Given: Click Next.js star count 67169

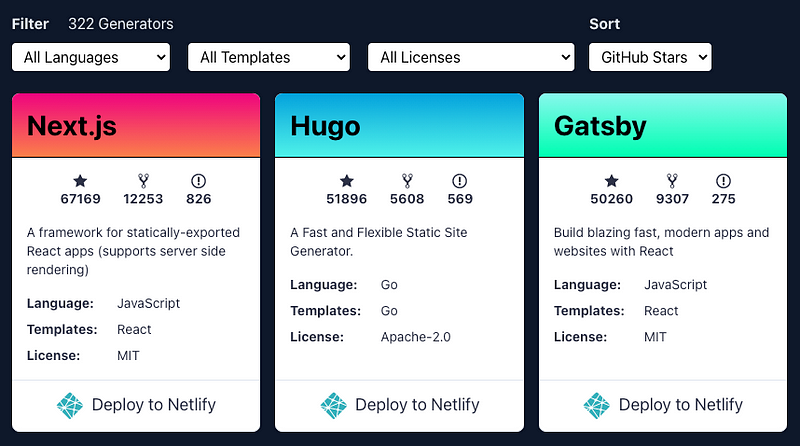Looking at the screenshot, I should coord(81,199).
